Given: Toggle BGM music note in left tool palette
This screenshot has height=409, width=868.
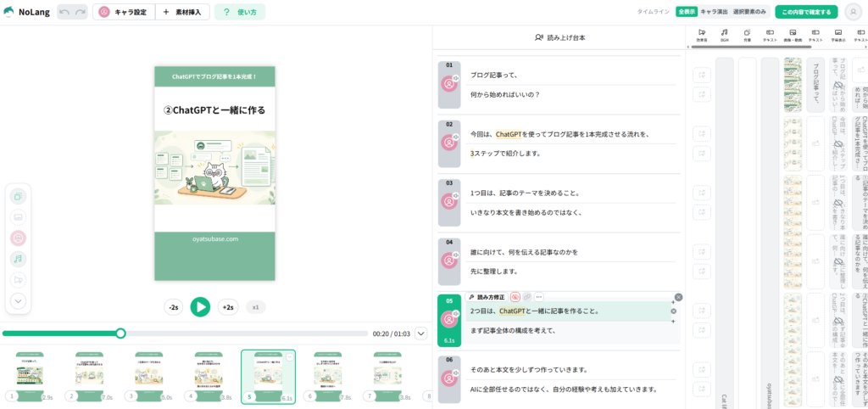Looking at the screenshot, I should [19, 259].
